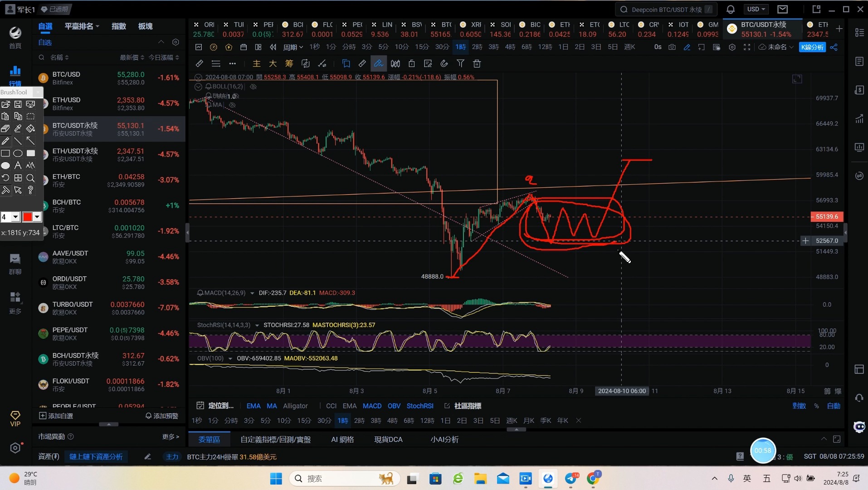Switch to the 指數 tab
868x490 pixels.
click(119, 26)
